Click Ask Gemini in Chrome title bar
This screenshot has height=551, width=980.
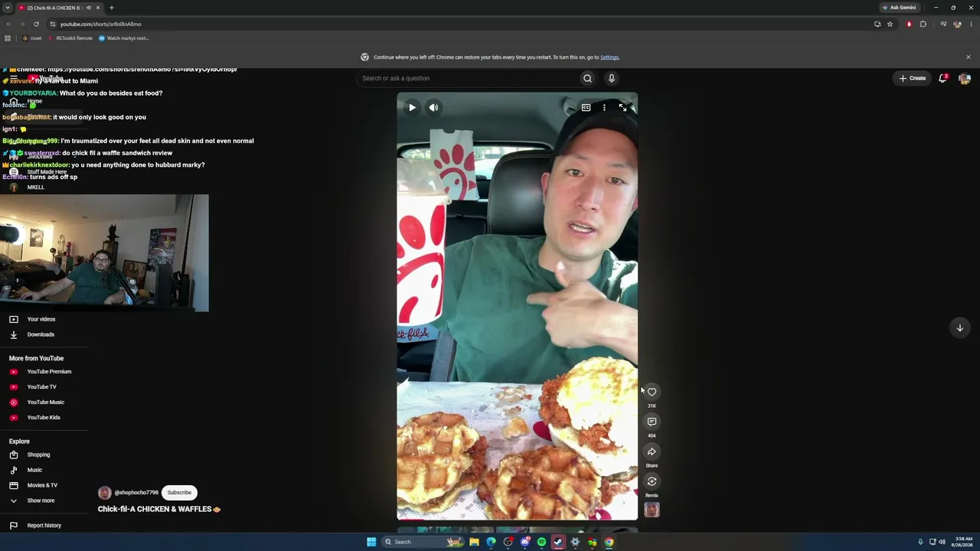coord(899,8)
